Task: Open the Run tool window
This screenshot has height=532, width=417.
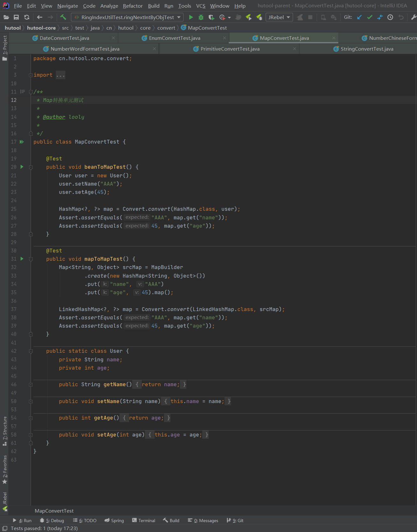Action: [x=22, y=521]
